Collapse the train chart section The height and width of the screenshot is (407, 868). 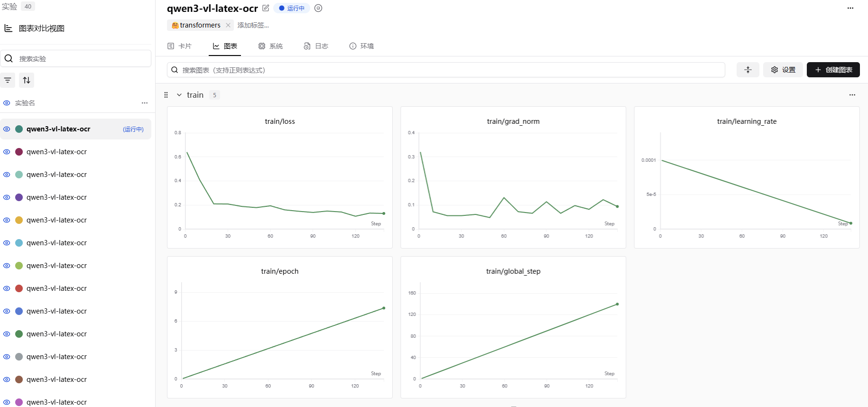(x=179, y=95)
